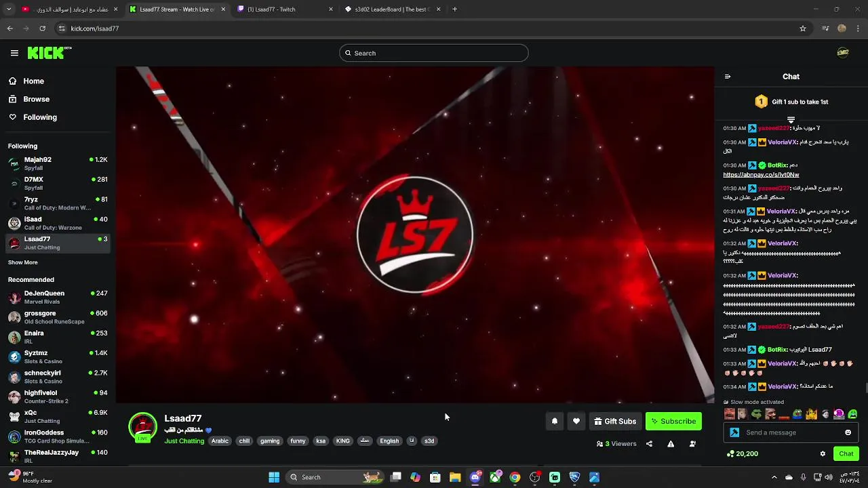Viewport: 868px width, 488px height.
Task: Open a new browser tab
Action: tap(454, 9)
